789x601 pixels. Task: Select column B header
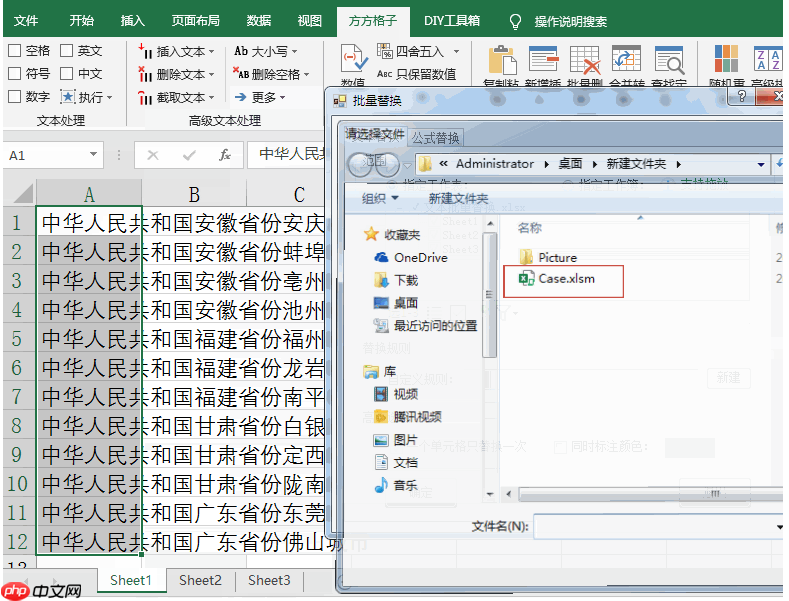point(194,194)
